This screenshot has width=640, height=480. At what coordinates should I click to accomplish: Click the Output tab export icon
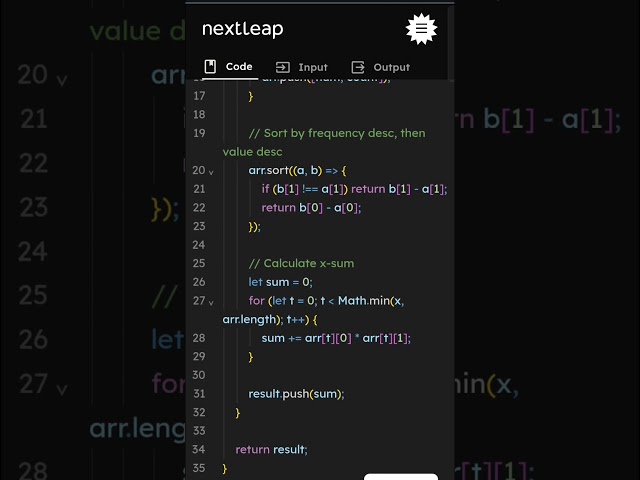pos(358,67)
